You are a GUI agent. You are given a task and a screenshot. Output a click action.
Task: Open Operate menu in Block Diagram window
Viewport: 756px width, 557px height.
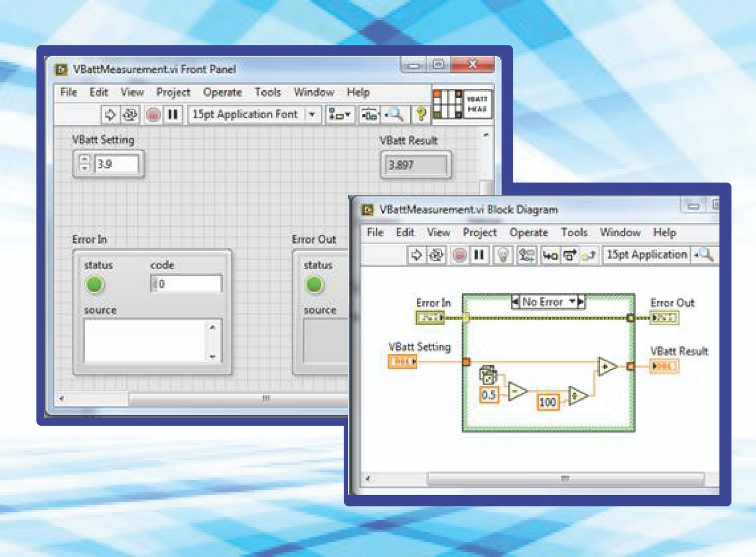coord(528,232)
